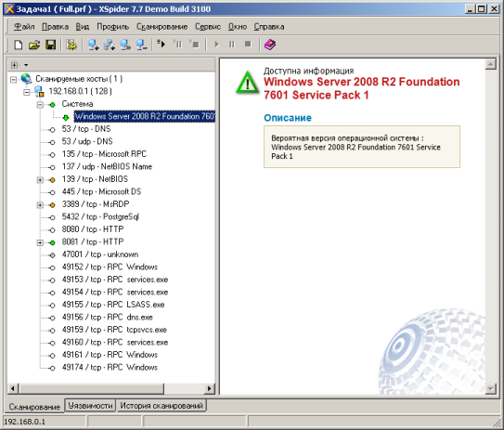Add a host range with the network plus icon
Screen dimensions: 504x430
pyautogui.click(x=110, y=45)
